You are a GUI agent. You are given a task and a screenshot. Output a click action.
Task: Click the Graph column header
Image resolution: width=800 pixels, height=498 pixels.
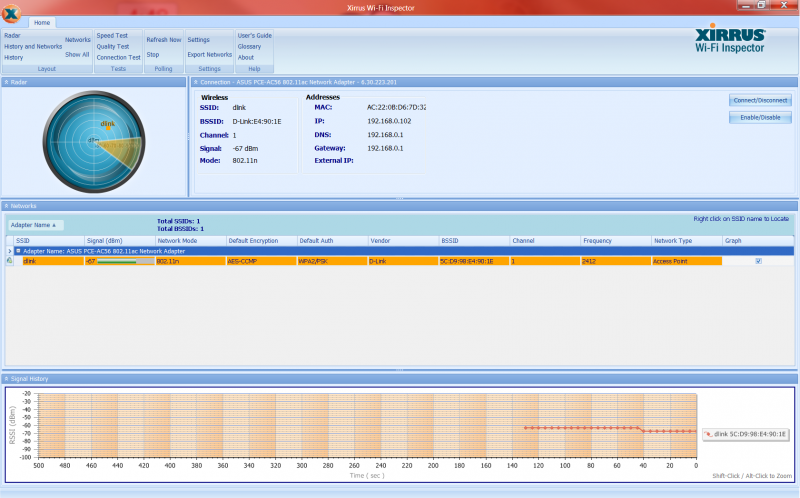(x=758, y=241)
